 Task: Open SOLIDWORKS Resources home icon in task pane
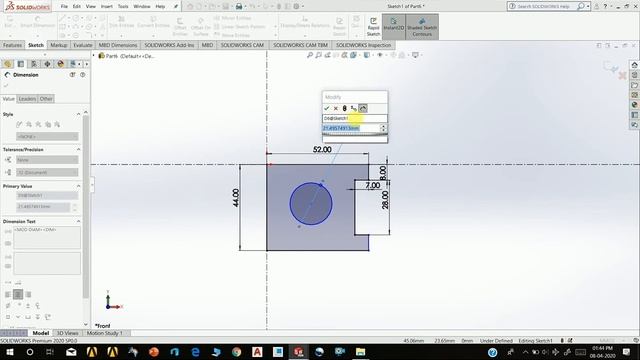(634, 65)
